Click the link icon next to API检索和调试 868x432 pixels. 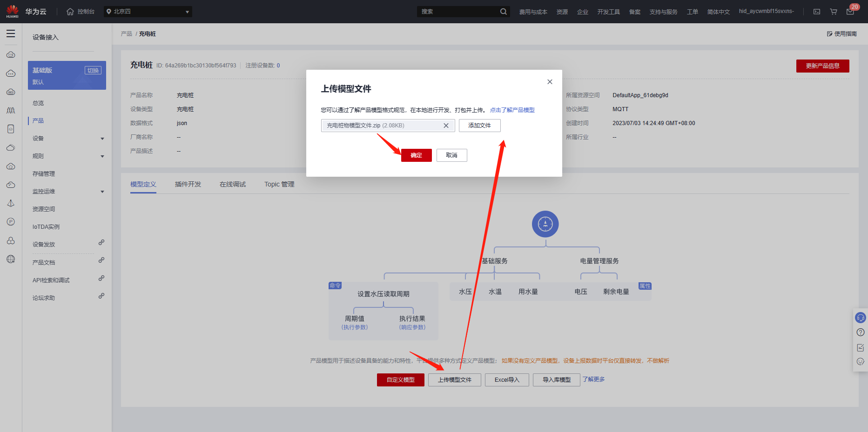(101, 278)
